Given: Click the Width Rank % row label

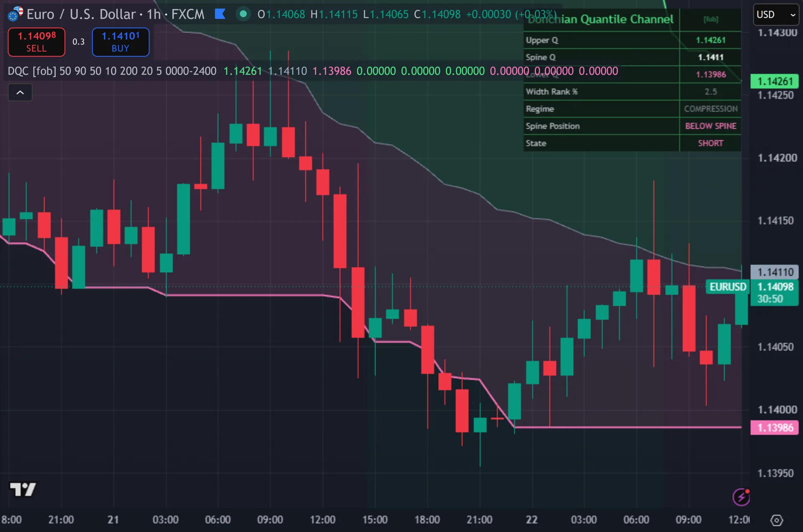Looking at the screenshot, I should tap(552, 92).
